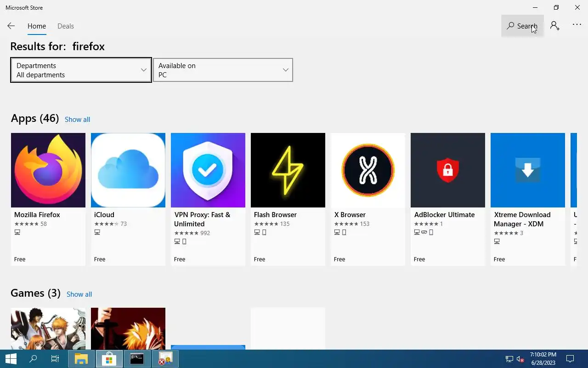Click VPN Proxy rating 992
This screenshot has height=368, width=588.
pyautogui.click(x=192, y=233)
